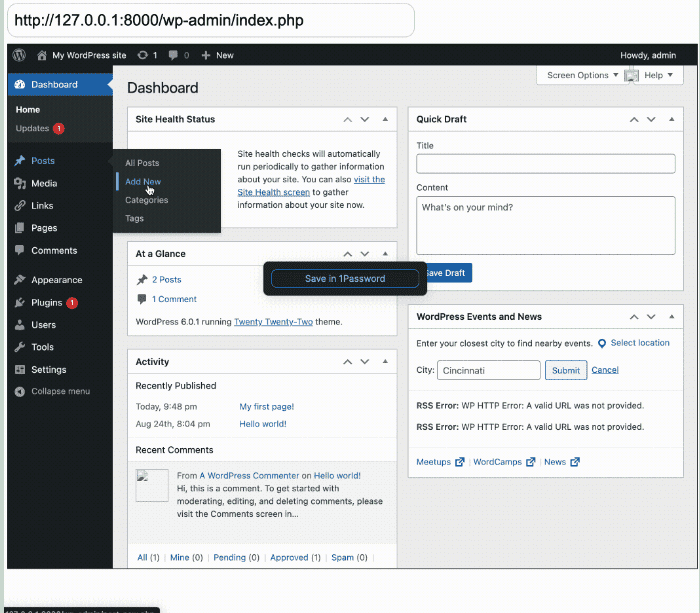Open My WordPress site home link

82,55
